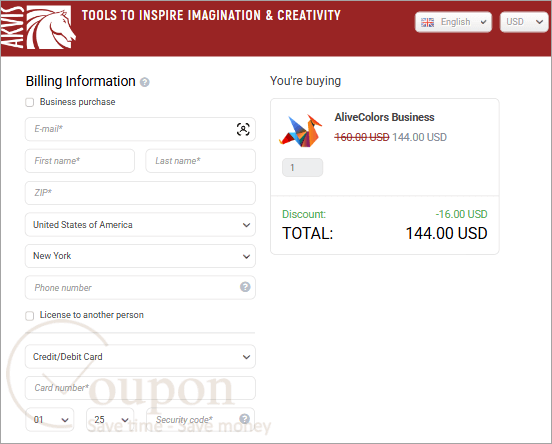Screen dimensions: 552x444
Task: Focus the Card number field
Action: [140, 388]
